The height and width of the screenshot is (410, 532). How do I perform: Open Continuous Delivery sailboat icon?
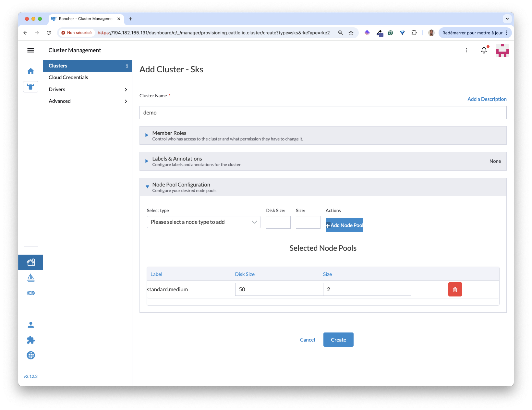[x=31, y=278]
